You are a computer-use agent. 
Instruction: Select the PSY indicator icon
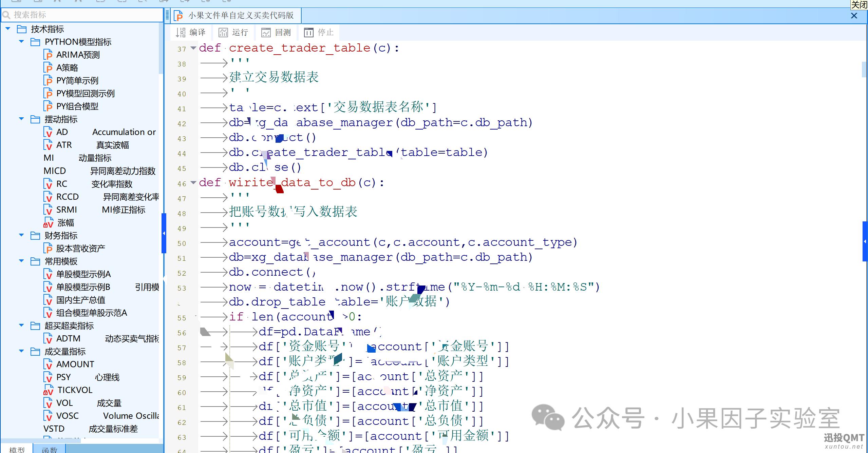coord(48,377)
